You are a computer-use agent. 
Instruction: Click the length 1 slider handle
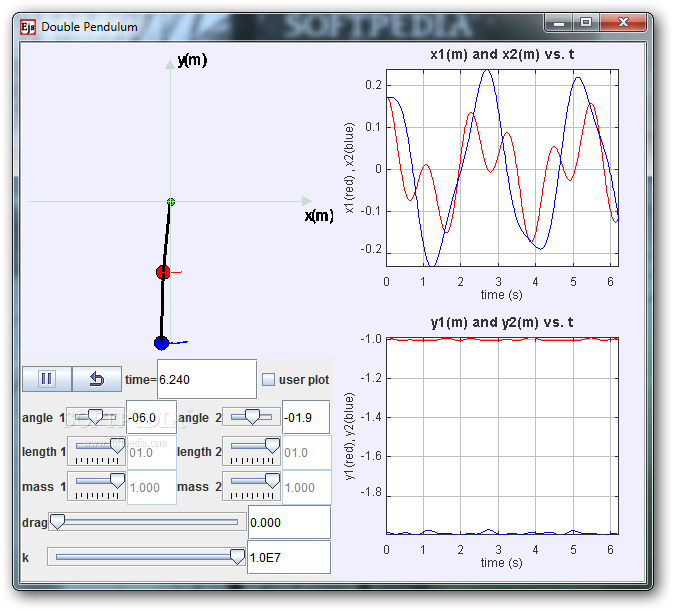(117, 446)
